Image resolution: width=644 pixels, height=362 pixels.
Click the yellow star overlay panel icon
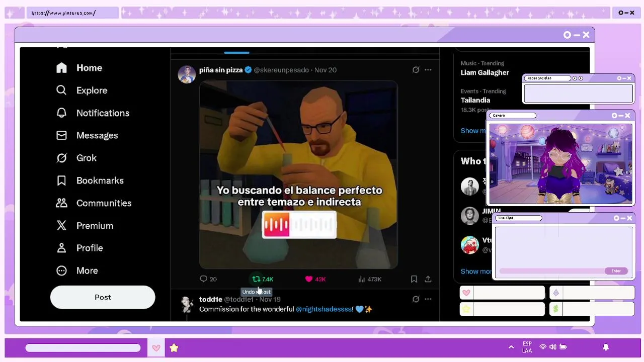[x=466, y=309]
